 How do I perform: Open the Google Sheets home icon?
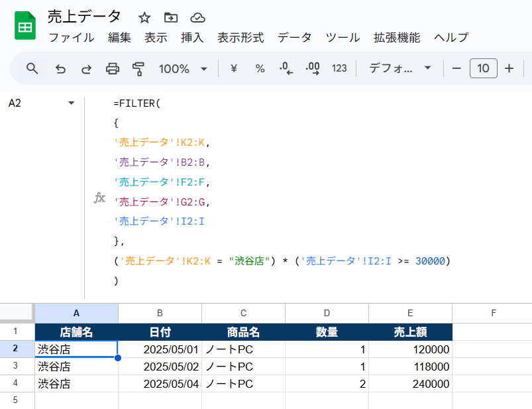pos(25,26)
